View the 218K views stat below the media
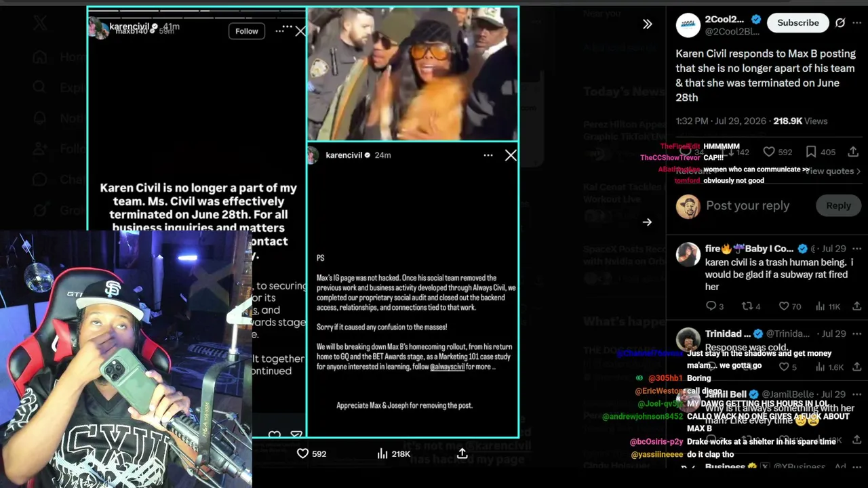 (x=393, y=453)
